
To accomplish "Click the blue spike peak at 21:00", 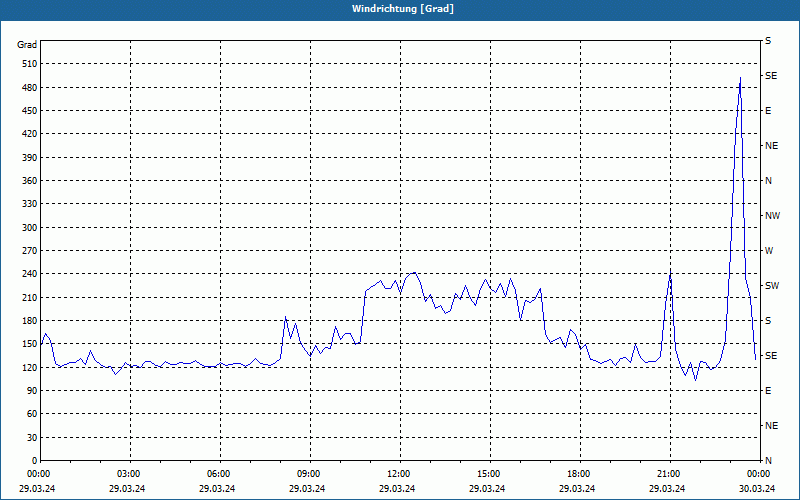I will [x=670, y=272].
